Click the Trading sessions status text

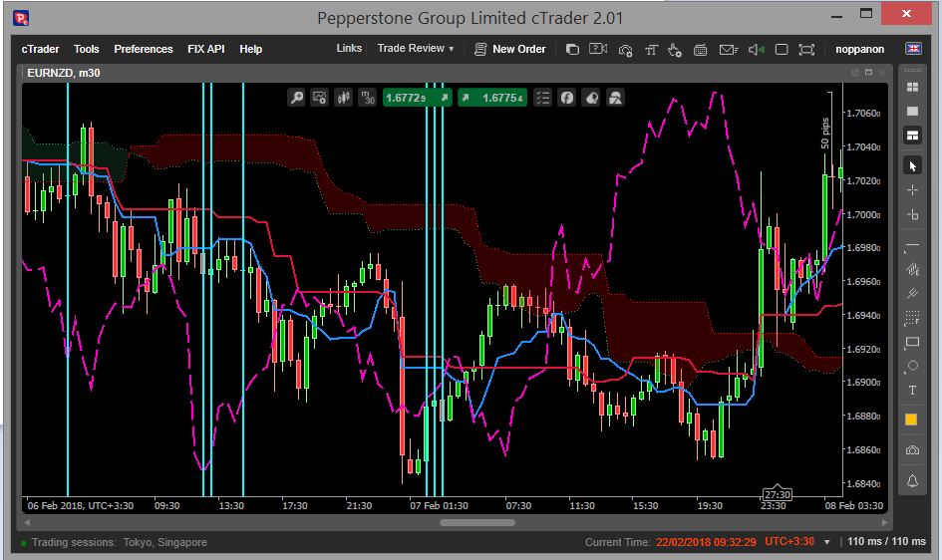tap(120, 542)
